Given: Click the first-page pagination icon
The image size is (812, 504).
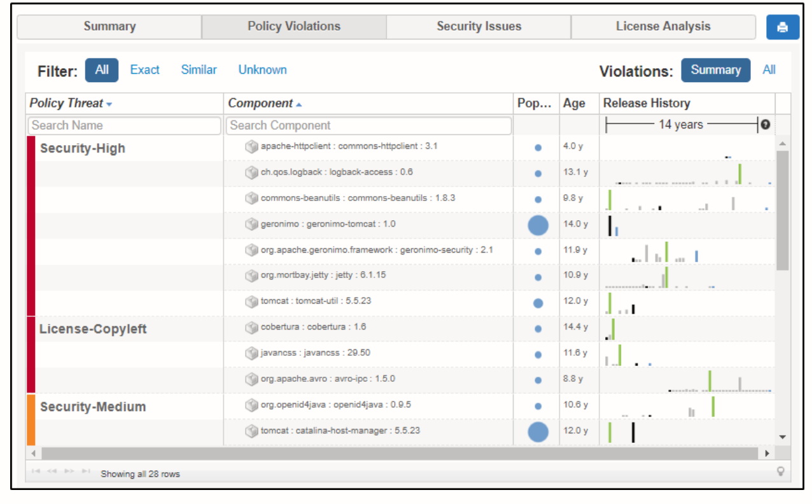Looking at the screenshot, I should (x=36, y=470).
